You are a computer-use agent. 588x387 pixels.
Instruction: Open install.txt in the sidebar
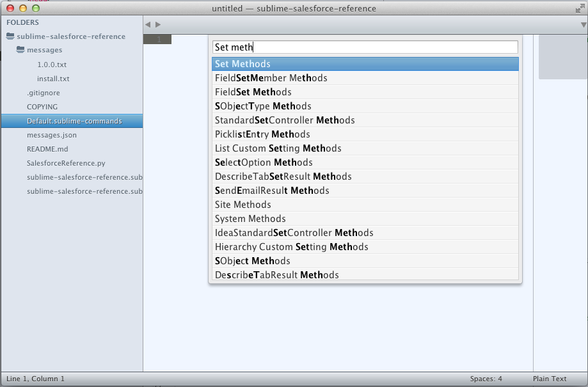(x=53, y=79)
